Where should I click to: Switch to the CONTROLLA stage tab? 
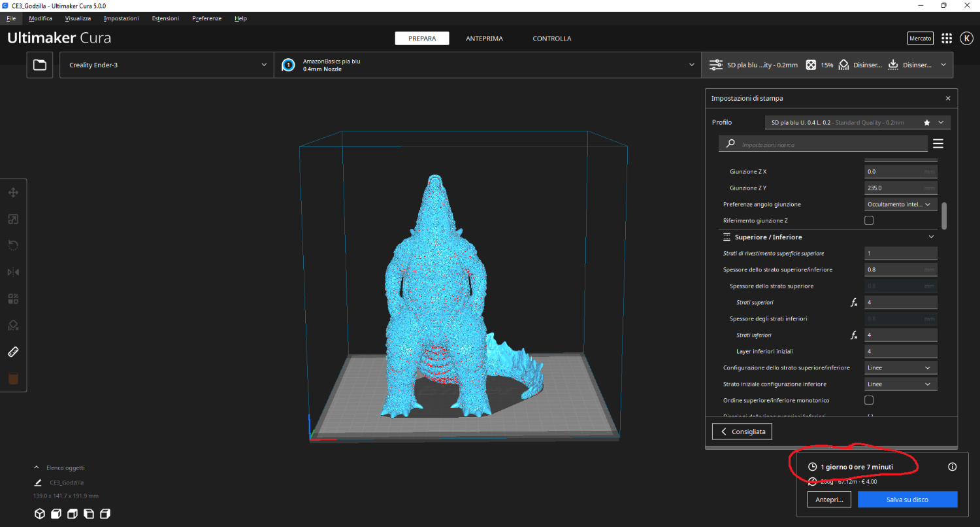(552, 39)
